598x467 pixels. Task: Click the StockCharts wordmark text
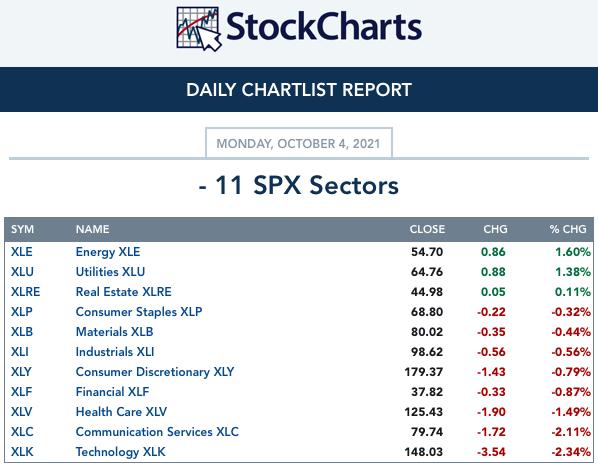pyautogui.click(x=324, y=27)
